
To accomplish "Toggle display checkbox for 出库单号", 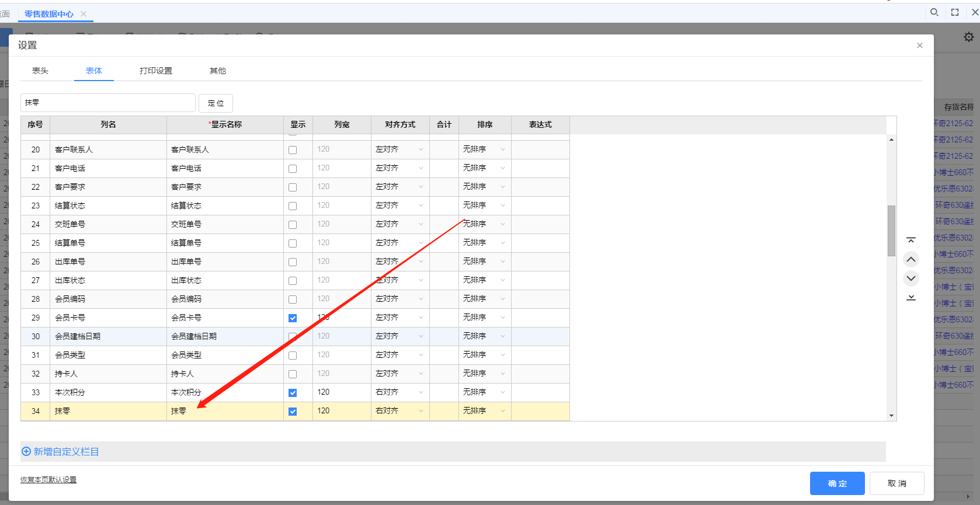I will pyautogui.click(x=293, y=262).
